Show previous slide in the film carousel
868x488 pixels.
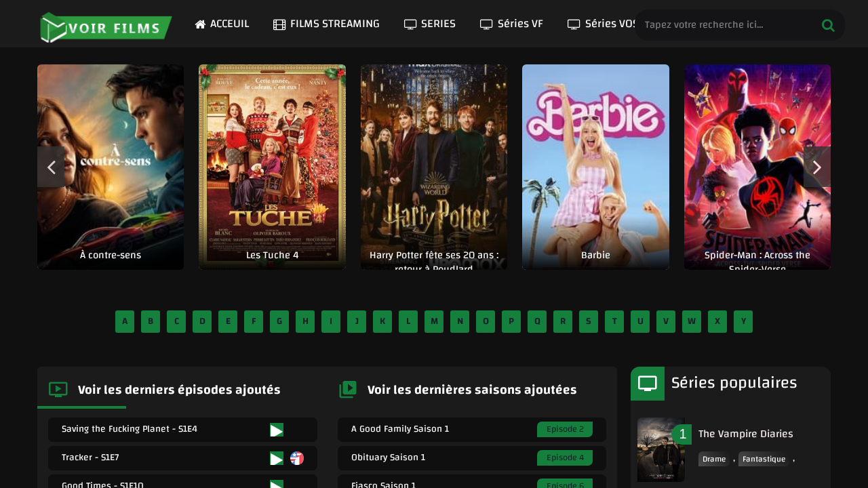tap(51, 167)
